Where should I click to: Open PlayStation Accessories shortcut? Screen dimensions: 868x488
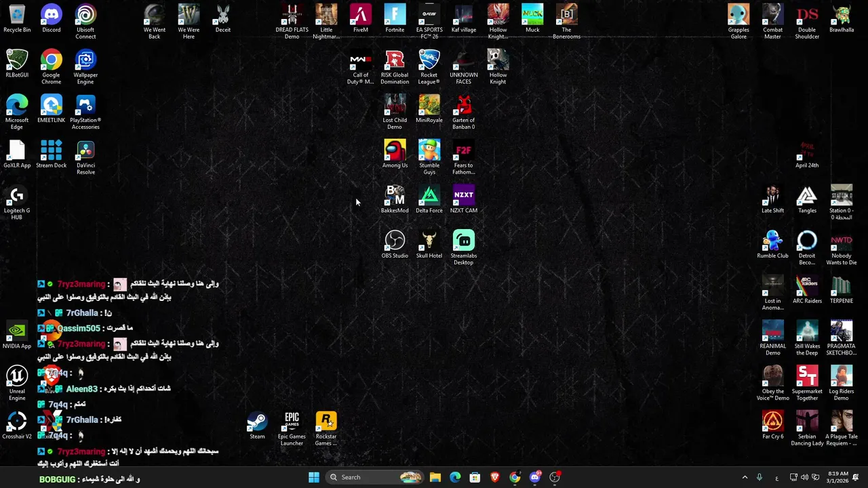[x=85, y=113]
